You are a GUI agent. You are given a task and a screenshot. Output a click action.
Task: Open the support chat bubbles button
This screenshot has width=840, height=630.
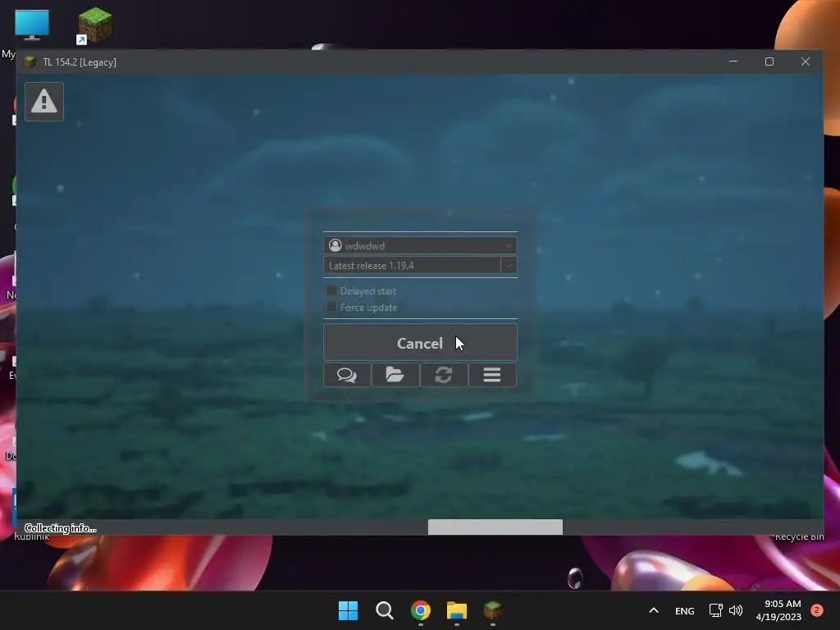pyautogui.click(x=347, y=375)
